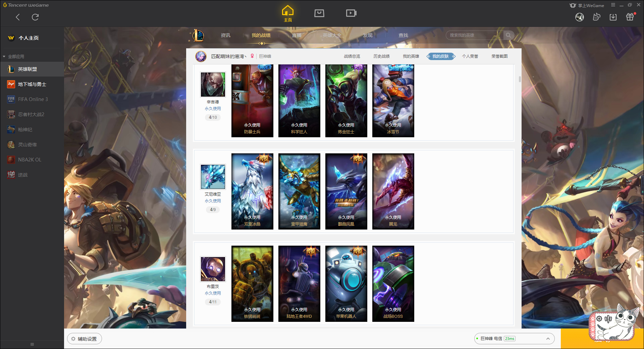The height and width of the screenshot is (349, 644).
Task: Select 忍者村大战2 in the sidebar
Action: click(32, 114)
